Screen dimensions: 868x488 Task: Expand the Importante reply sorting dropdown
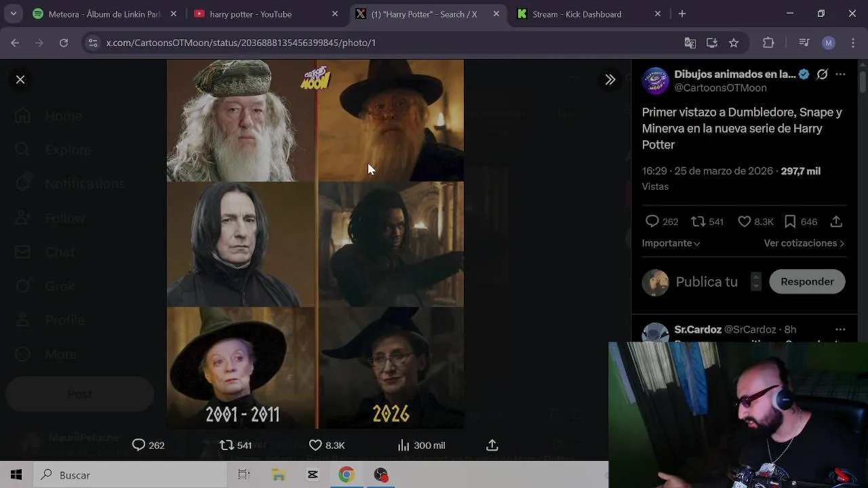tap(671, 243)
